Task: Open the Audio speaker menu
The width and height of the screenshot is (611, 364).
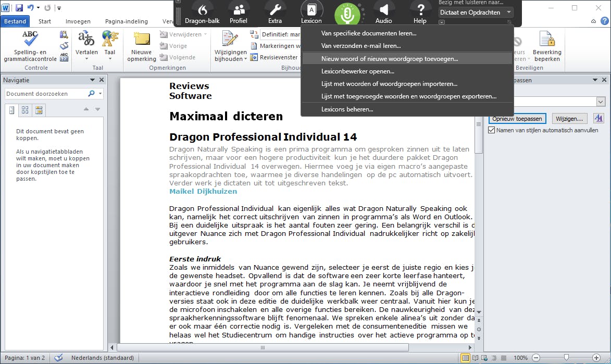Action: (383, 13)
